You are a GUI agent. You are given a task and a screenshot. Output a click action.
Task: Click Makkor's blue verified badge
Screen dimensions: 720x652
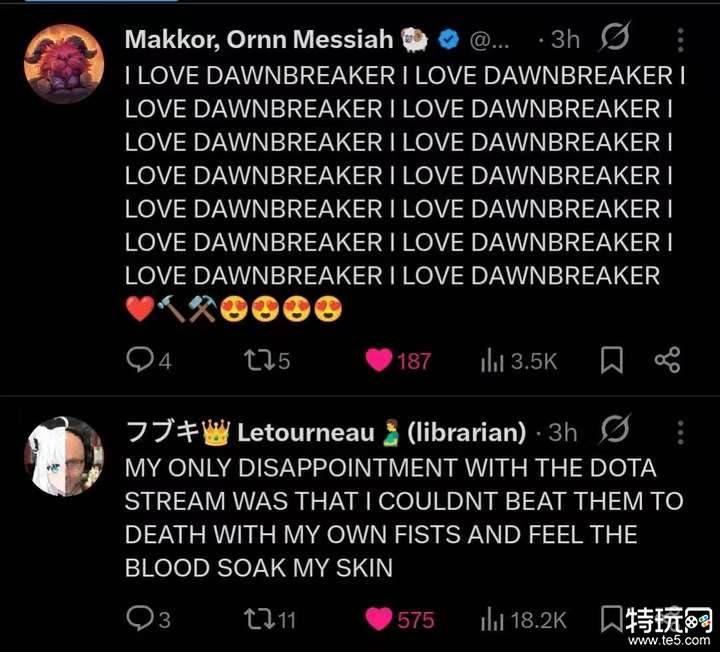tap(448, 39)
